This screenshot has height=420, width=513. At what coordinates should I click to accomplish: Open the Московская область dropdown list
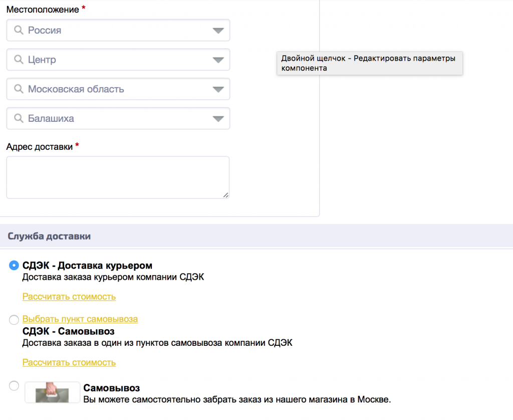[218, 89]
